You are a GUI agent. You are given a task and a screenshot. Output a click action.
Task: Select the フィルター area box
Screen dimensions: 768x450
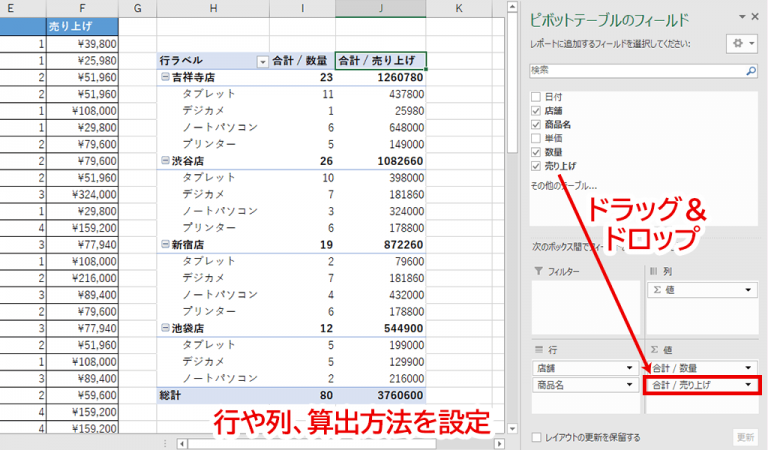[586, 306]
